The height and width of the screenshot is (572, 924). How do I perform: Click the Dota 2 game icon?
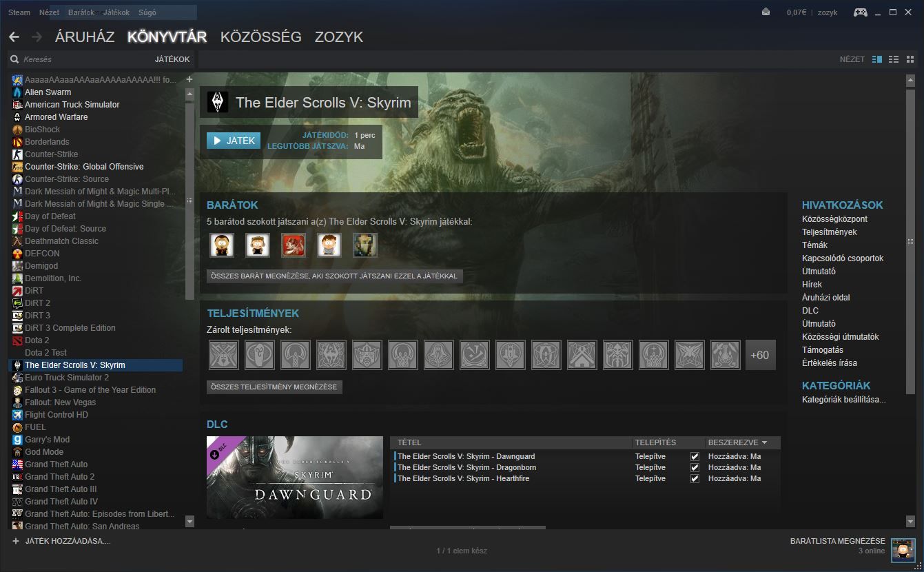[18, 340]
